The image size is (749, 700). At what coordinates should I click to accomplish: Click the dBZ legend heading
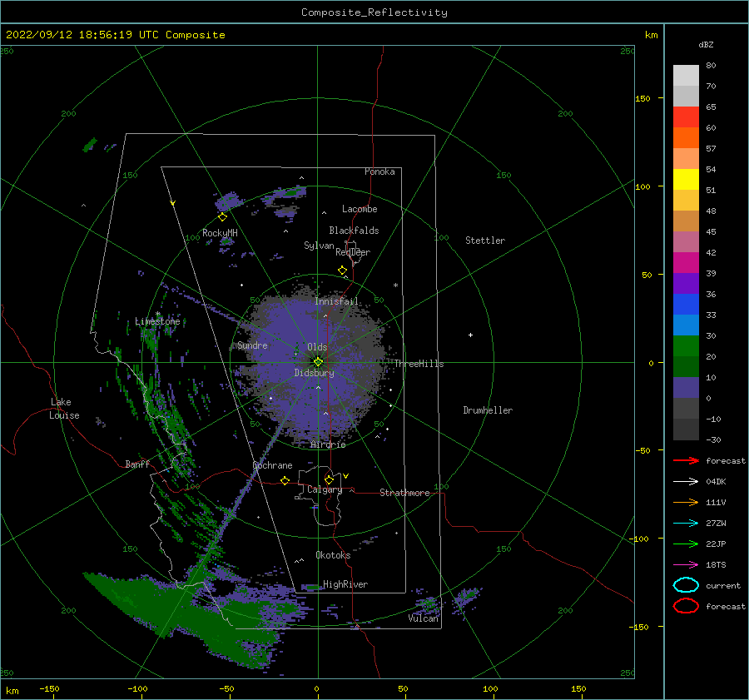coord(706,44)
